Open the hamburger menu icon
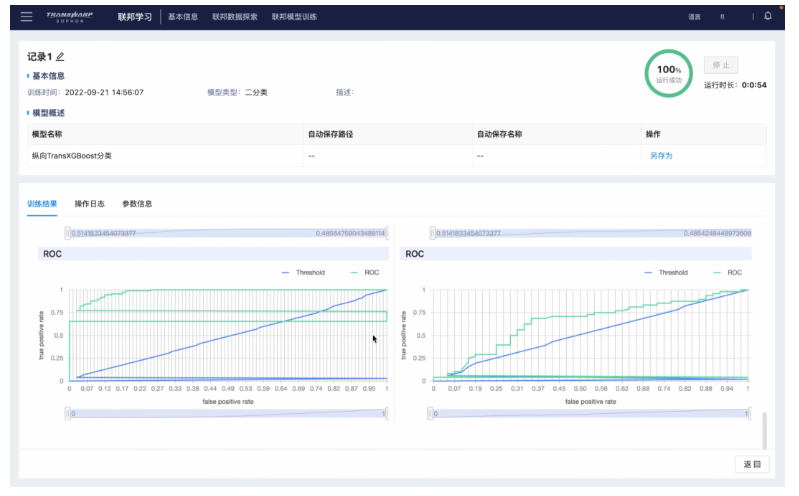Viewport: 799px width, 496px height. coord(26,17)
